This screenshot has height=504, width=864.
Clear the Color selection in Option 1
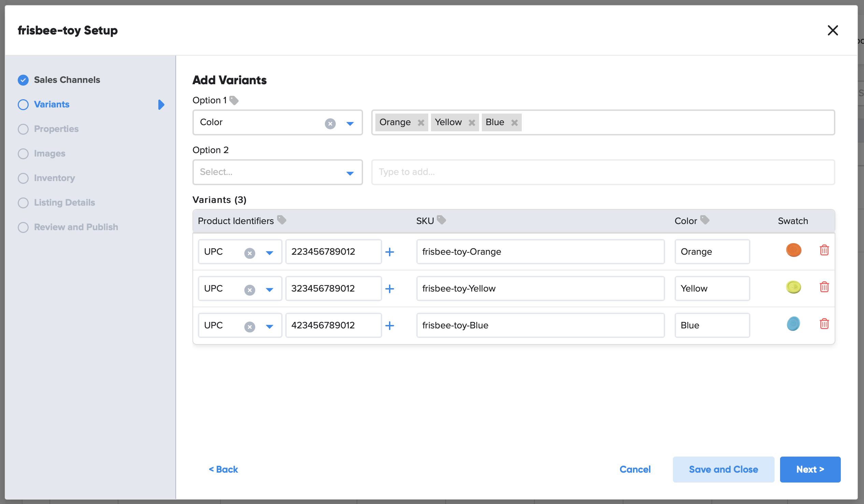[330, 123]
